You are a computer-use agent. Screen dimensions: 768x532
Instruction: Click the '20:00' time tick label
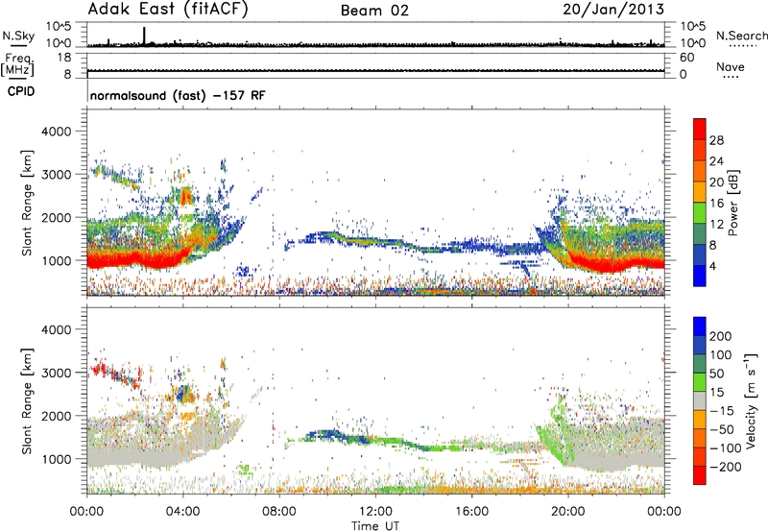click(x=568, y=512)
